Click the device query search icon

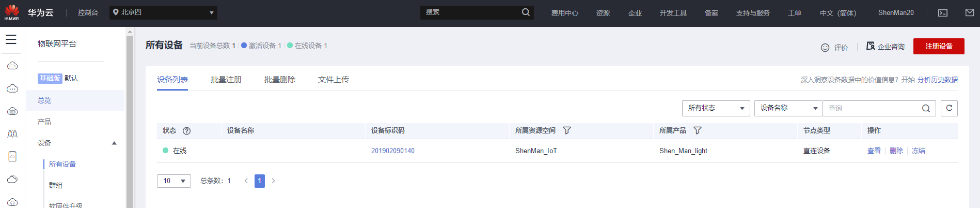tap(926, 108)
